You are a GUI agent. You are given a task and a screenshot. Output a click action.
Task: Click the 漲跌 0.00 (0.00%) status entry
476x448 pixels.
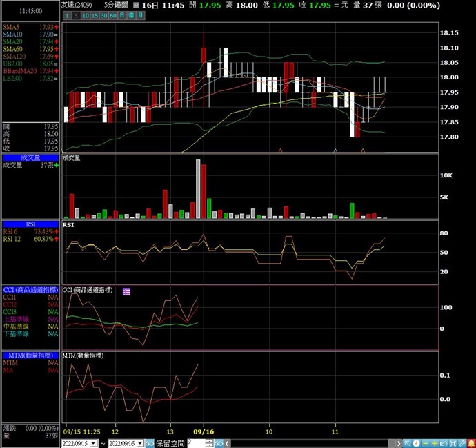pyautogui.click(x=30, y=428)
